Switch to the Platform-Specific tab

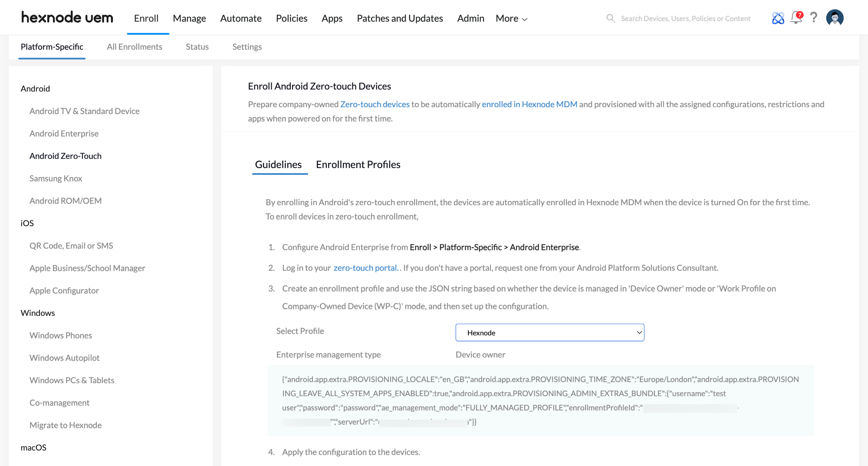[52, 47]
